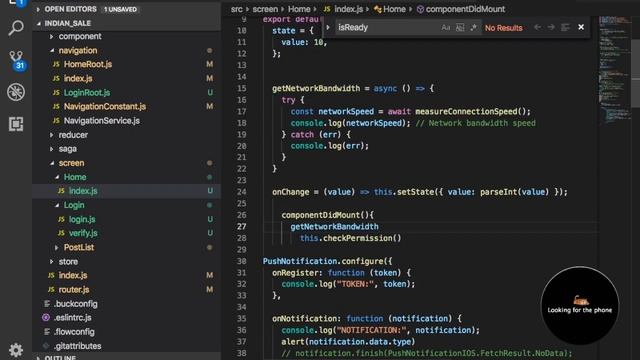This screenshot has width=640, height=360.
Task: Click this.checkPermission() on line 28
Action: click(x=351, y=238)
